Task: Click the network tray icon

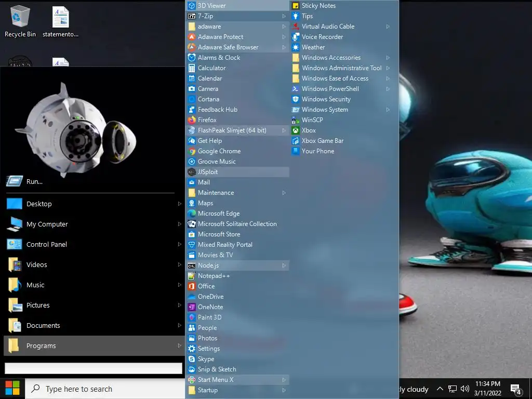Action: [x=453, y=389]
